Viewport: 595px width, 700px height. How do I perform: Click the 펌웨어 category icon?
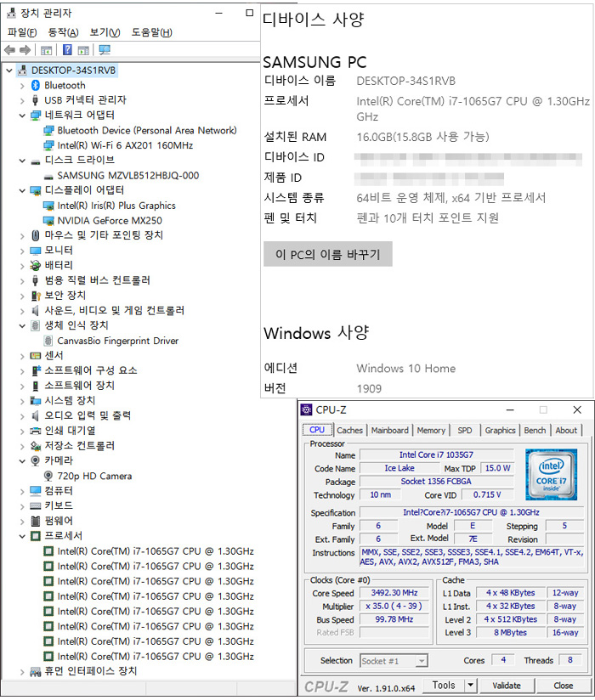pos(36,521)
